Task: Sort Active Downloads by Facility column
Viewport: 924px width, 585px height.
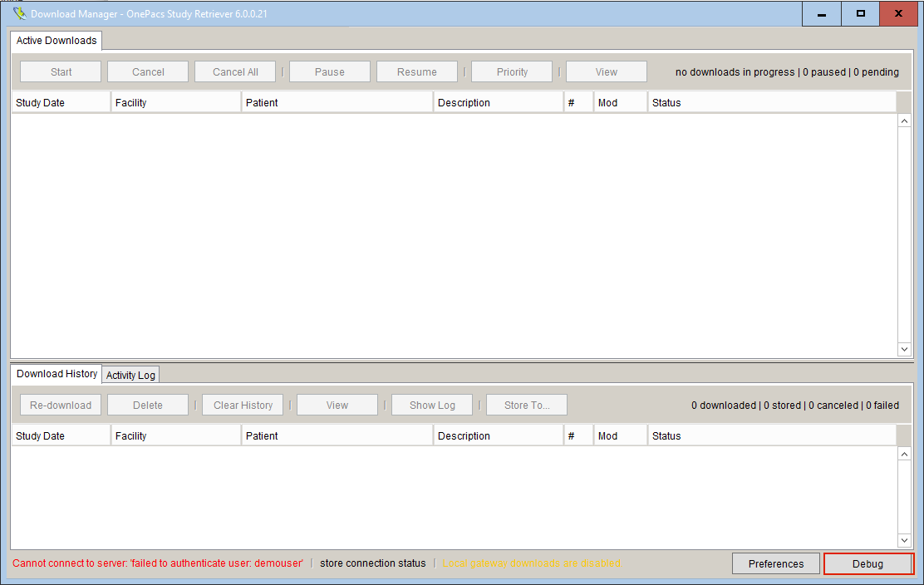Action: click(176, 102)
